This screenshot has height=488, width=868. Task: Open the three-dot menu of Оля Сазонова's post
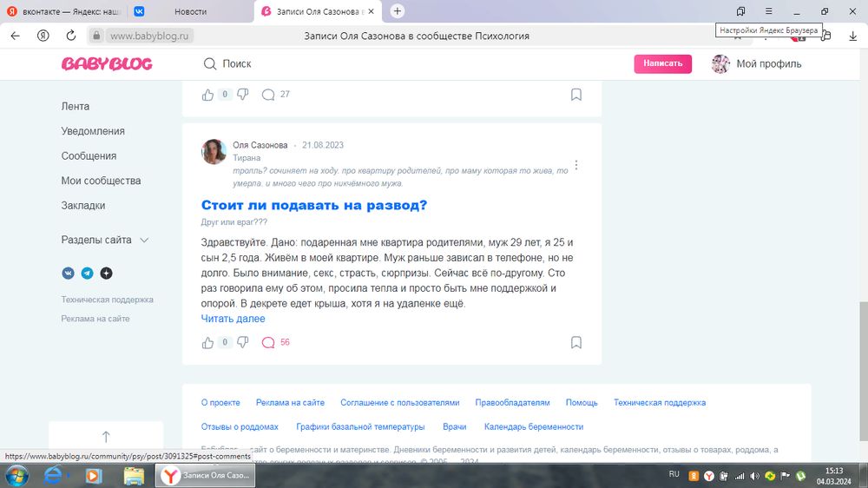(x=576, y=165)
